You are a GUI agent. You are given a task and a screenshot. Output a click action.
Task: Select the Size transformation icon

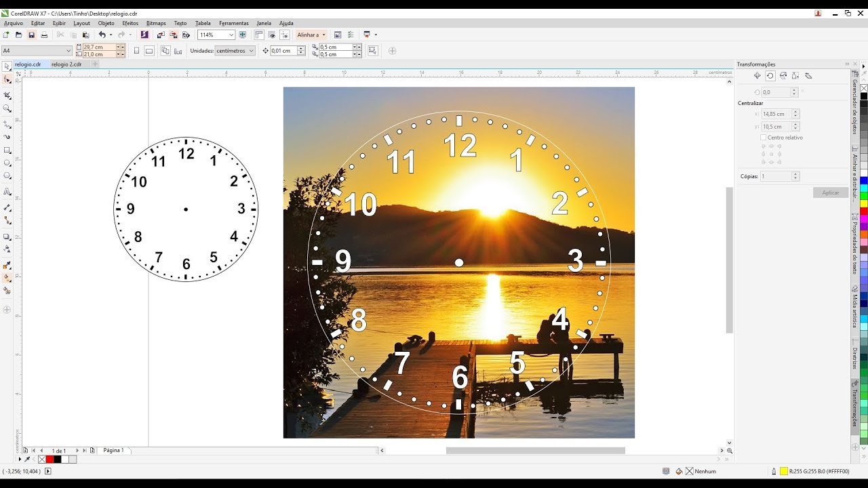pyautogui.click(x=795, y=76)
